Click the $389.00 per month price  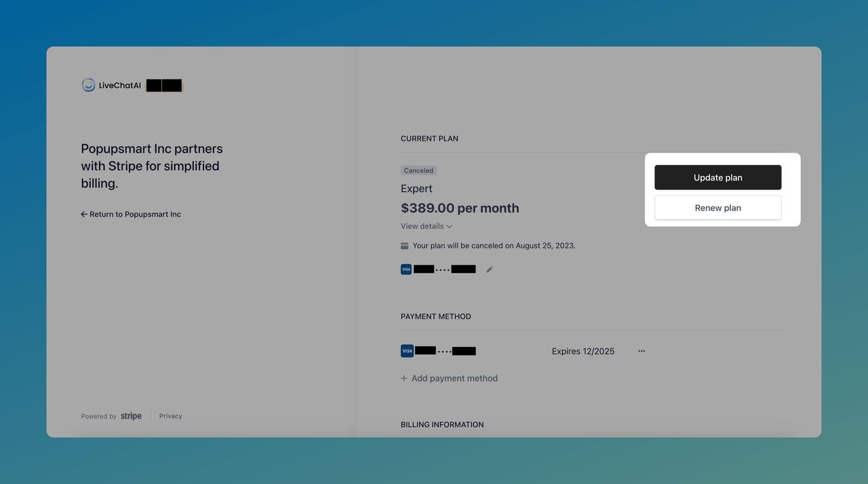(x=460, y=208)
